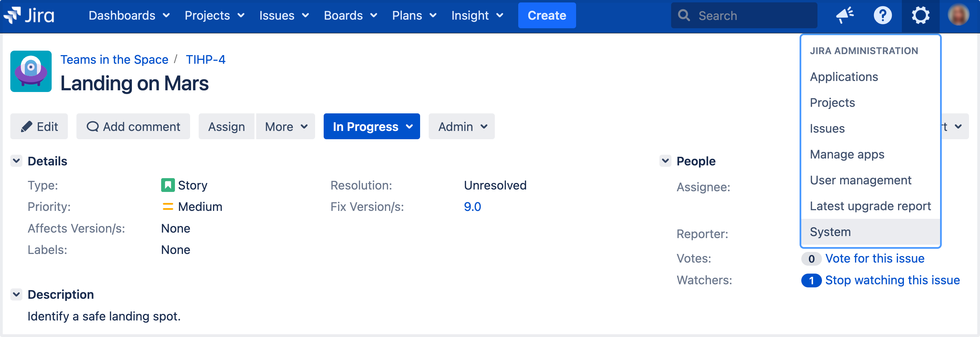The height and width of the screenshot is (337, 980).
Task: Collapse the Details section
Action: (x=17, y=161)
